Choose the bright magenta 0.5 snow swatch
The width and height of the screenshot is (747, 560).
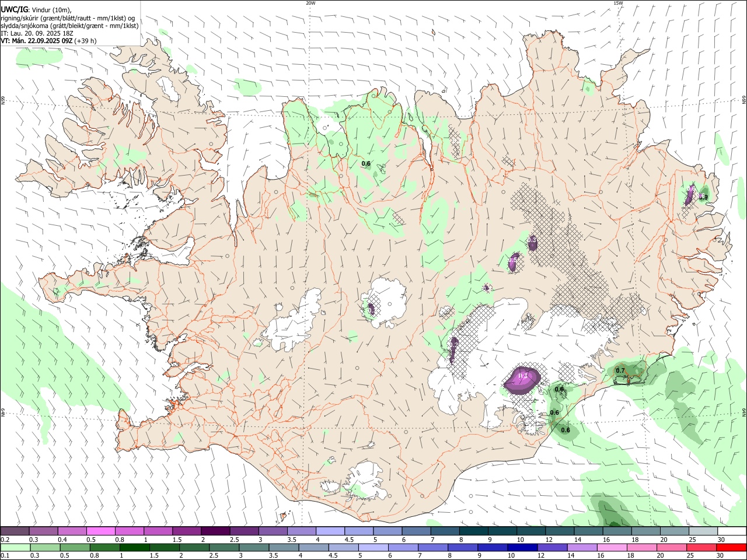click(x=101, y=531)
